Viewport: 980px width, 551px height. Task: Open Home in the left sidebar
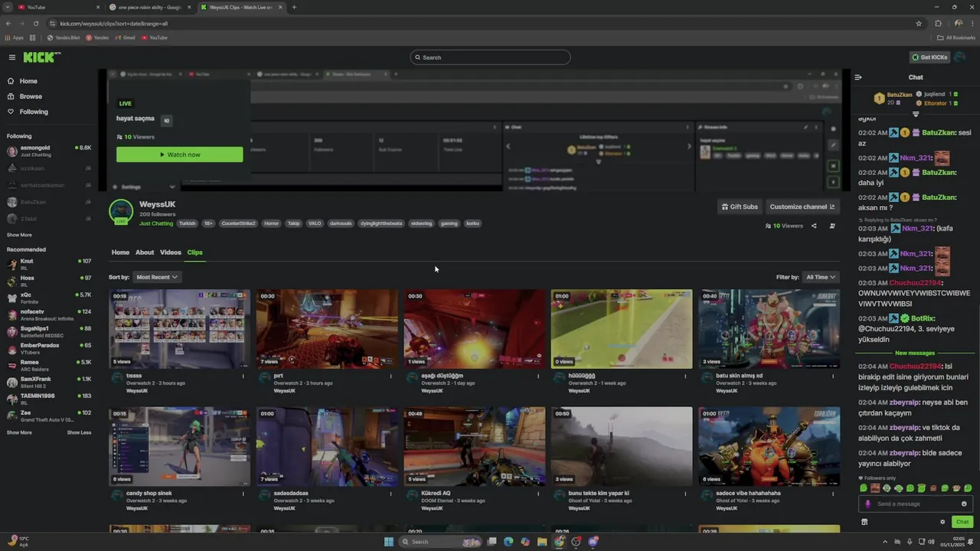pos(28,81)
